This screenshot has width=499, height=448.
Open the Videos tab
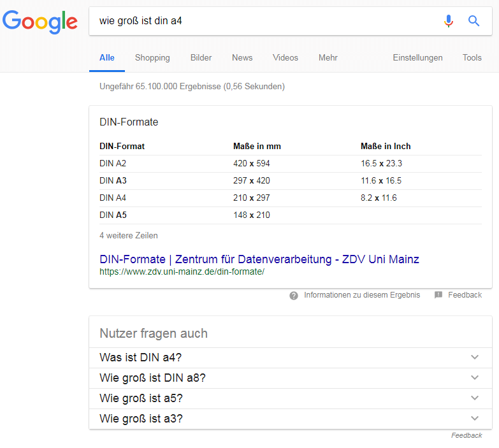pyautogui.click(x=285, y=57)
